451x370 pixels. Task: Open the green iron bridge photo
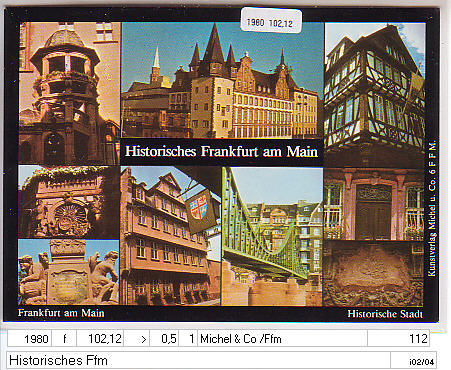point(272,236)
